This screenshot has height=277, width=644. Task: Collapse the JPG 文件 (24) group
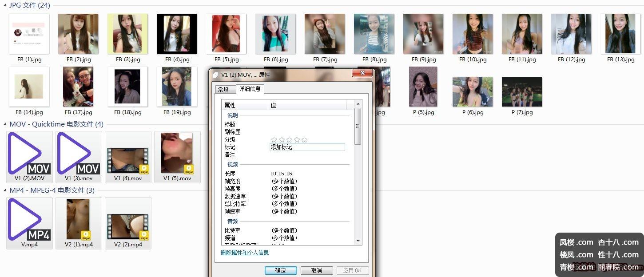pos(5,6)
